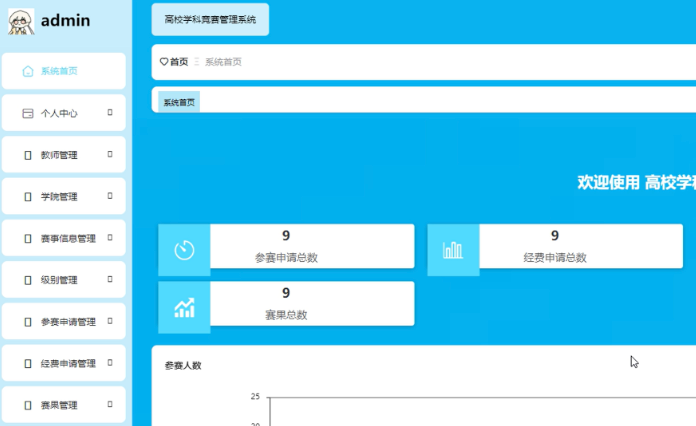Click the heart icon beside 首页 breadcrumb
This screenshot has height=426, width=696.
click(x=164, y=62)
